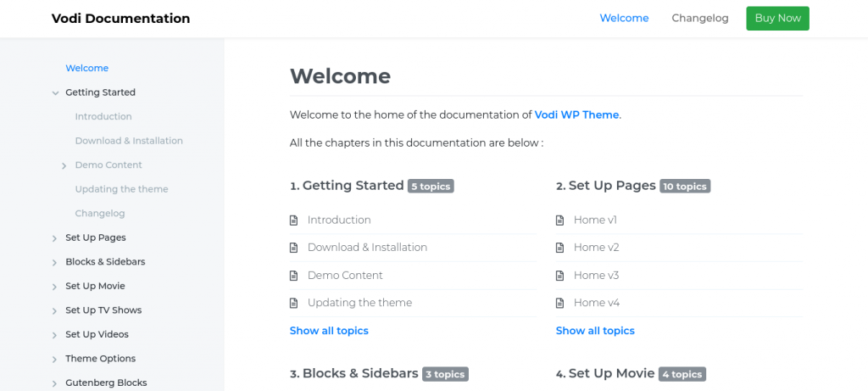Viewport: 868px width, 391px height.
Task: Open the Home v4 topic
Action: click(597, 303)
